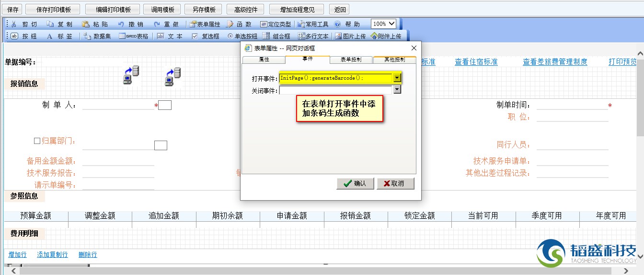Click the 剪切 (cut) scissors tool
The width and height of the screenshot is (644, 275).
pyautogui.click(x=24, y=24)
